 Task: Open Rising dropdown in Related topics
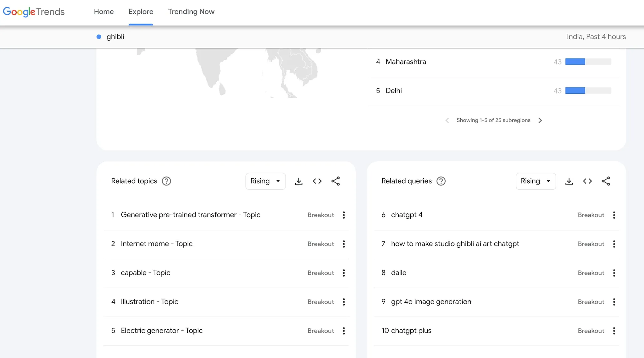[265, 181]
